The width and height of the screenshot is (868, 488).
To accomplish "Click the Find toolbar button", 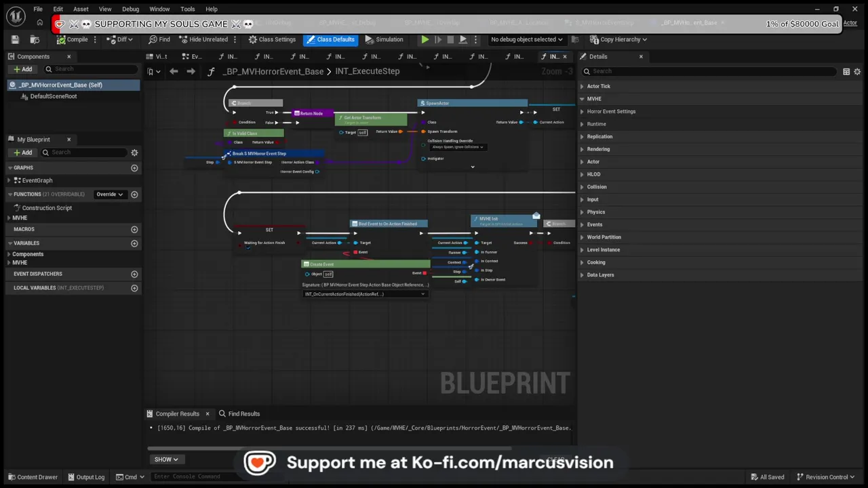I will pyautogui.click(x=159, y=39).
